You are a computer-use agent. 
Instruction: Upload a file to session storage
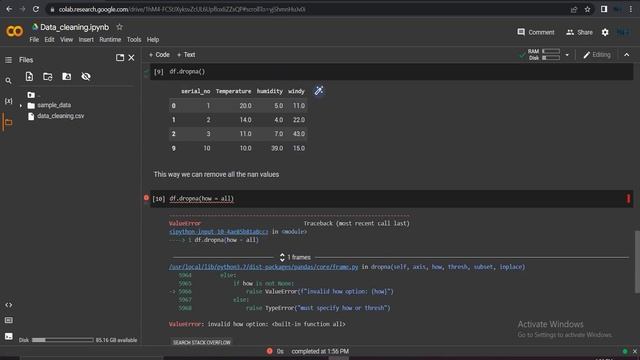click(x=29, y=76)
